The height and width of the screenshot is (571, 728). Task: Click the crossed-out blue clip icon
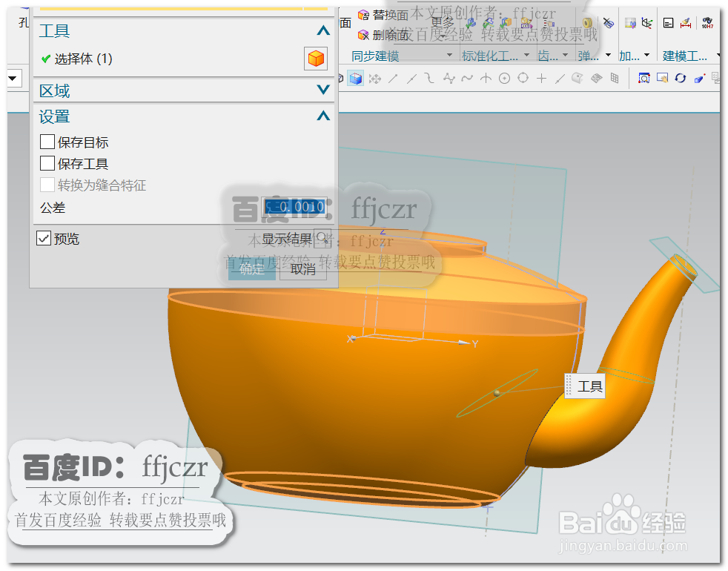(608, 23)
